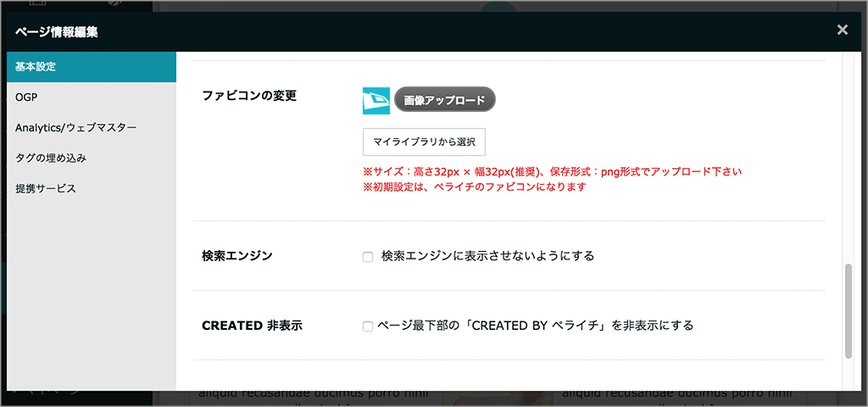Click マイライブラリから選択 button
This screenshot has width=868, height=407.
[424, 142]
